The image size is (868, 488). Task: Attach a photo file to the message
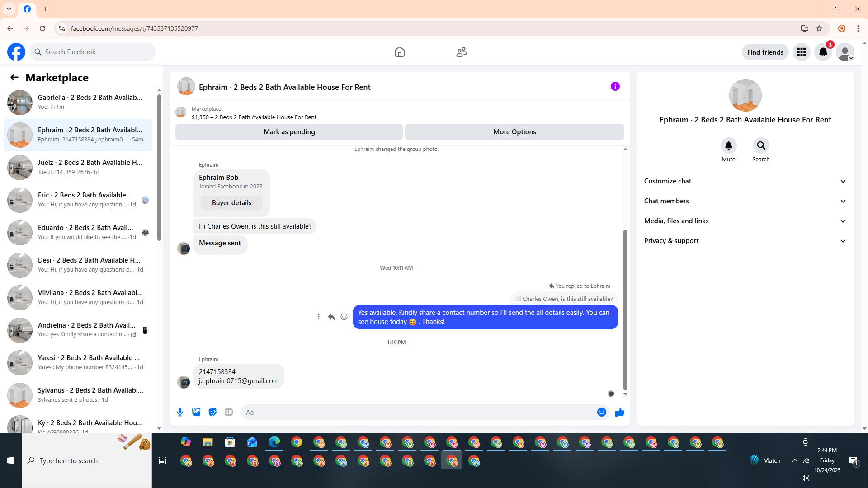coord(196,412)
